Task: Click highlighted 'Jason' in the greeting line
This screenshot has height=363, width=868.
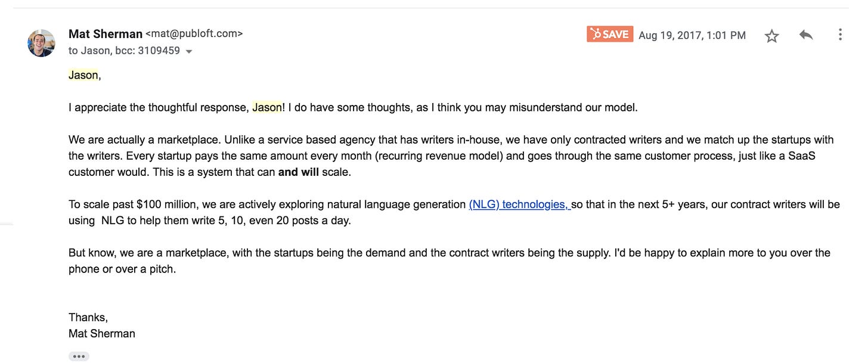Action: click(x=83, y=75)
